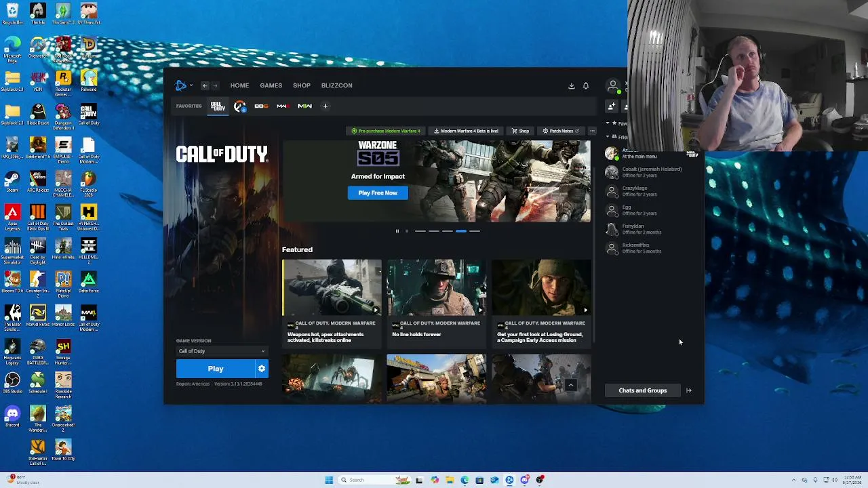Select friend Ricksmiffits in friends list
The width and height of the screenshot is (868, 488).
tap(651, 248)
